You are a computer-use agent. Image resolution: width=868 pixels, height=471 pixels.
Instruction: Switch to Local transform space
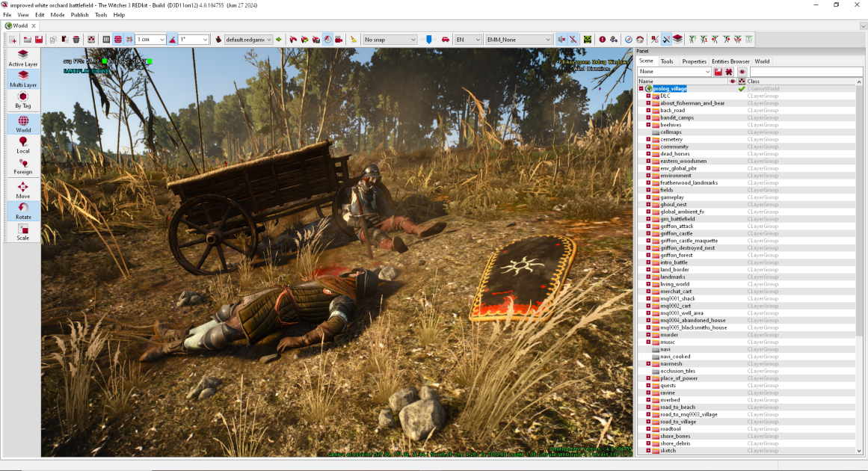point(23,145)
